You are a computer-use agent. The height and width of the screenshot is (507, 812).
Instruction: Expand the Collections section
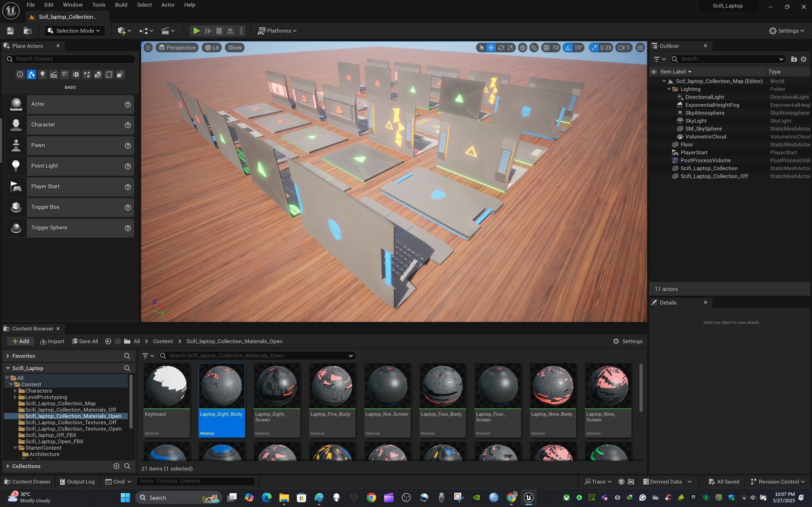click(8, 466)
